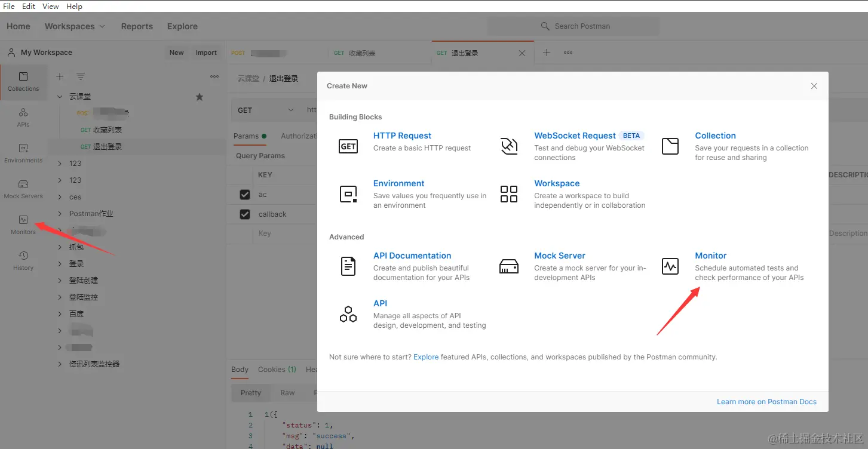The width and height of the screenshot is (868, 449).
Task: Close the 退出登录 request tab
Action: 522,53
